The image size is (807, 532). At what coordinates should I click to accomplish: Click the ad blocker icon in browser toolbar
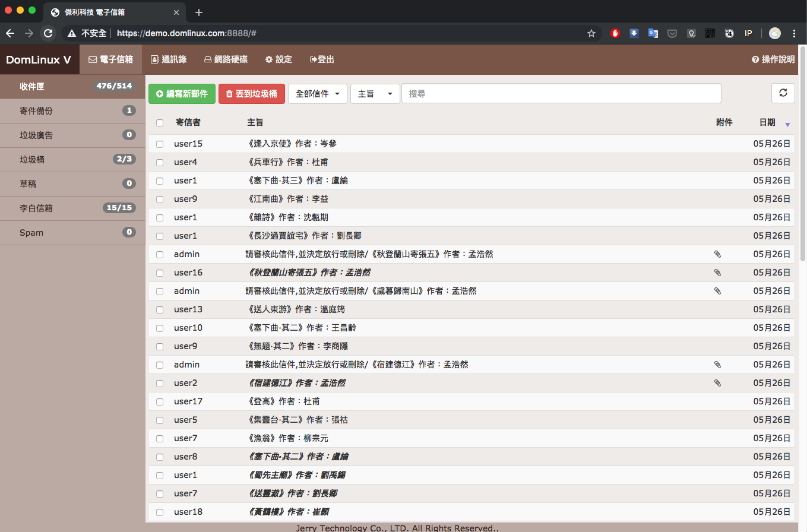615,33
